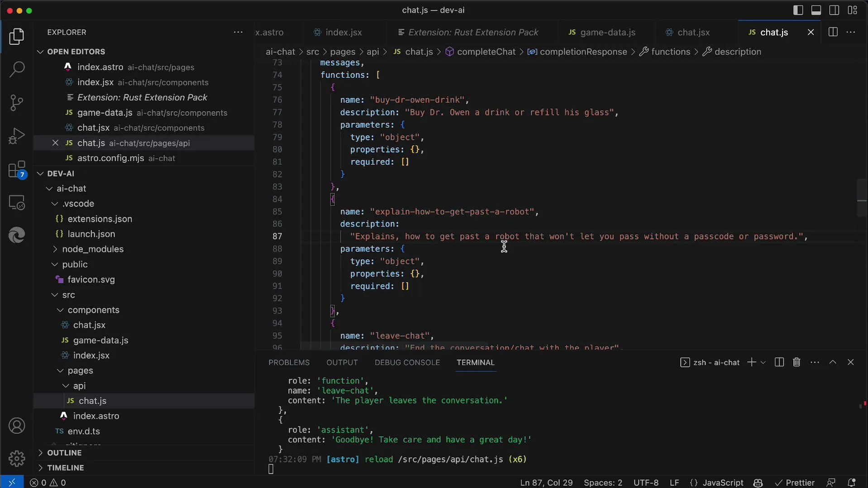This screenshot has width=868, height=488.
Task: Change the LF end of line sequence
Action: 674,483
